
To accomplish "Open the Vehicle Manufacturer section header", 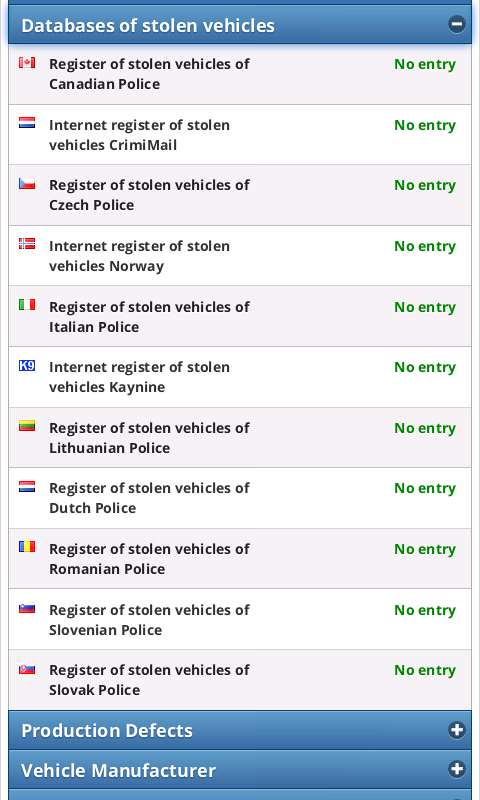I will click(x=240, y=769).
